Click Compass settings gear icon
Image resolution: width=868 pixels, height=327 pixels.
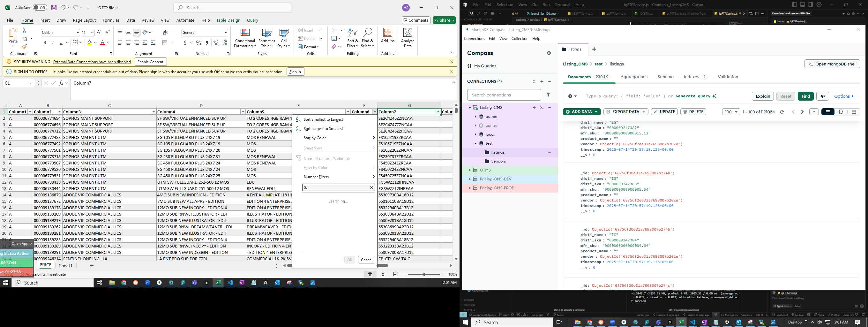click(x=549, y=53)
